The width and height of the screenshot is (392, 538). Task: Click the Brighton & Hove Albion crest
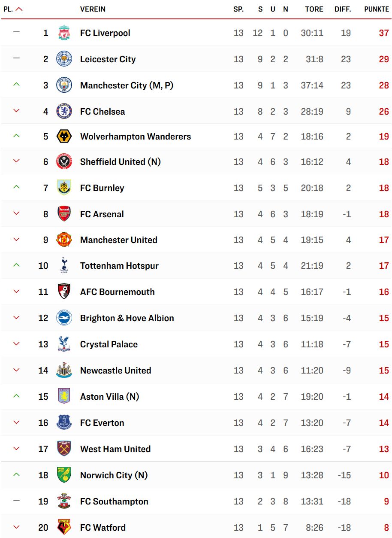(x=64, y=318)
